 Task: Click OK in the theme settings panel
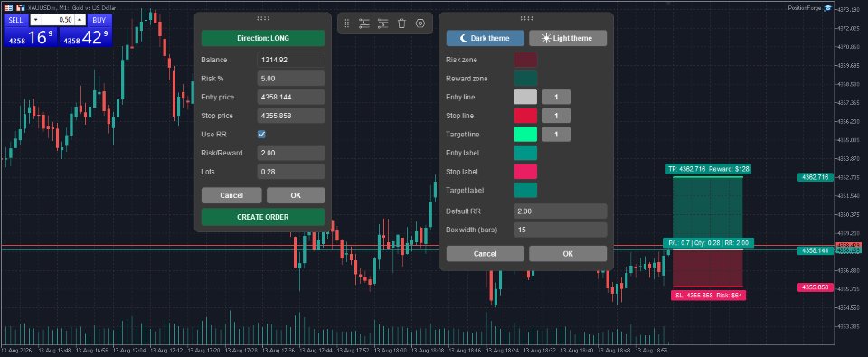pyautogui.click(x=568, y=253)
